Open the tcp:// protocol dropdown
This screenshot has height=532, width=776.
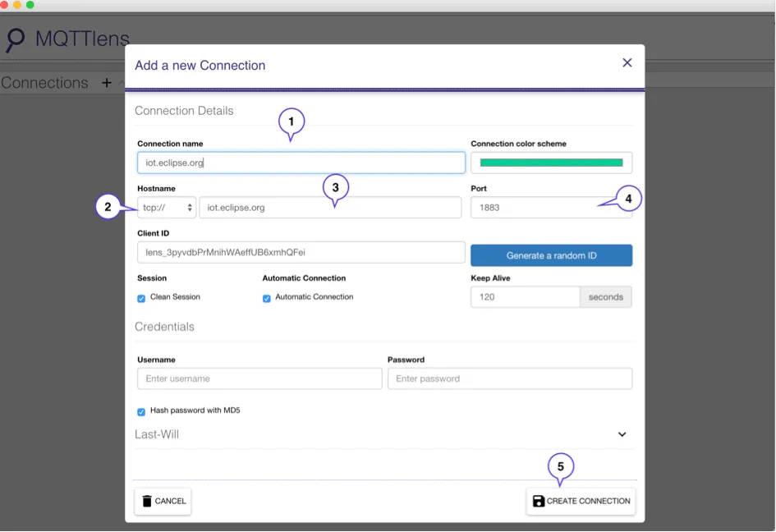pyautogui.click(x=167, y=208)
